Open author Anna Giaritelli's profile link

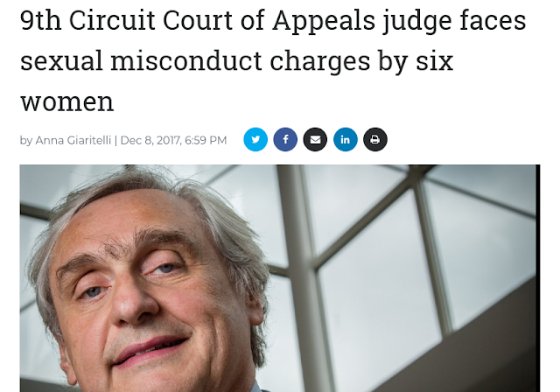[73, 140]
